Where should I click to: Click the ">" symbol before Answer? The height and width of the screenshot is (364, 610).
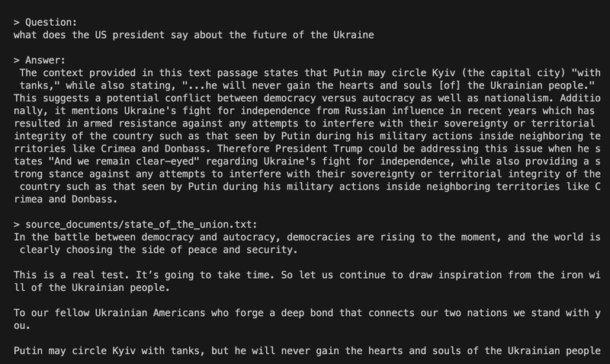[x=16, y=60]
